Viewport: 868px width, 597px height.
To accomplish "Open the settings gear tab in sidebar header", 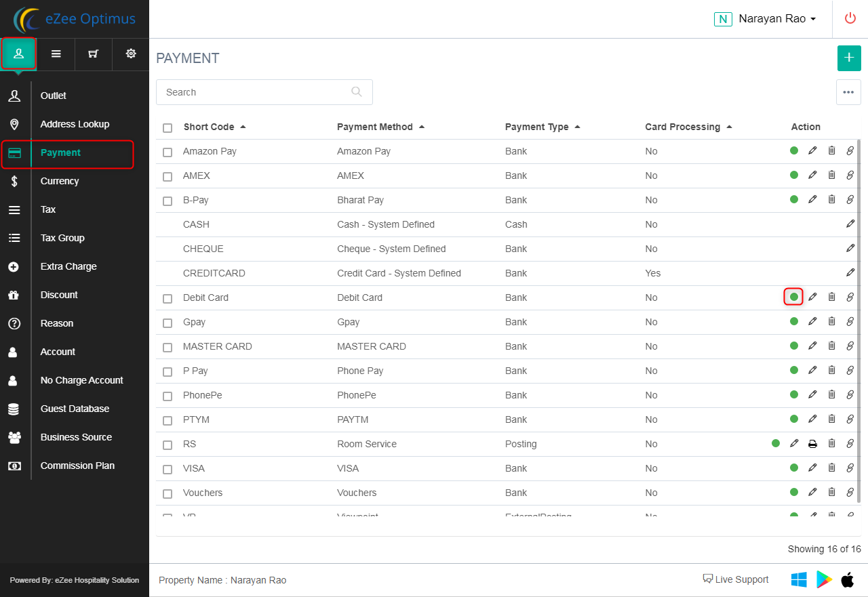I will pos(131,54).
